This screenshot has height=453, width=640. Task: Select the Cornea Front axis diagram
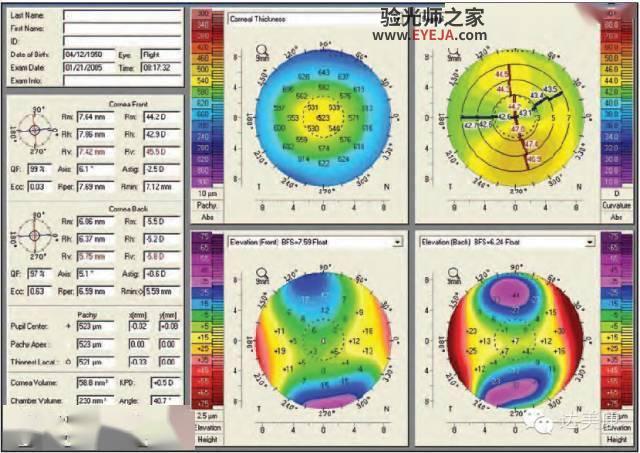[35, 130]
